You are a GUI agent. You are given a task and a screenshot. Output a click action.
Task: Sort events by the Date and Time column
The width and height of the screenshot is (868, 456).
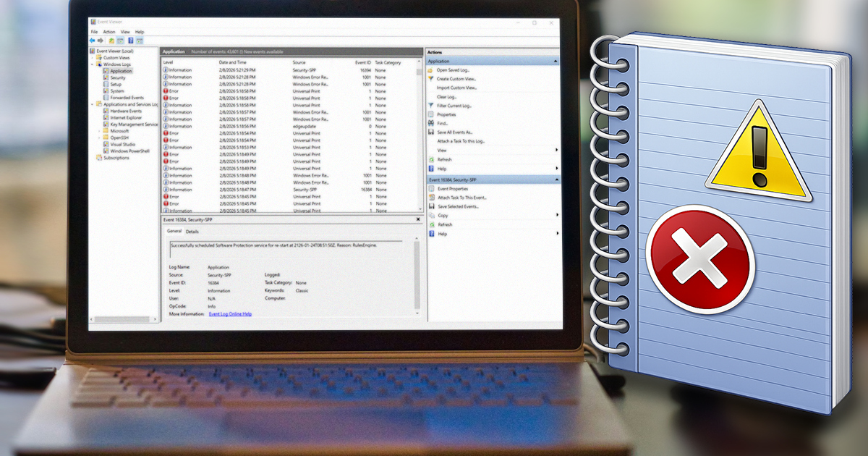[x=233, y=63]
